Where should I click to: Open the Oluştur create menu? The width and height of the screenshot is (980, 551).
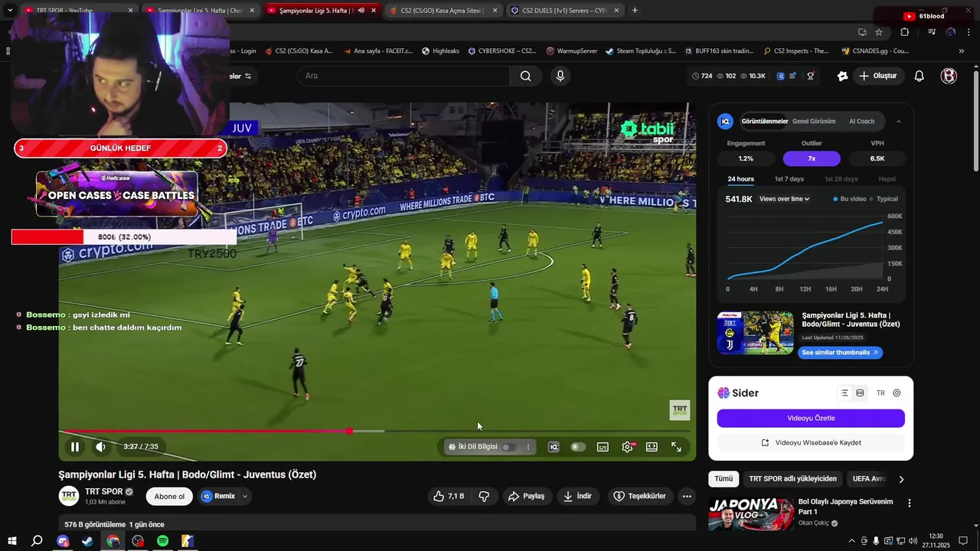878,76
